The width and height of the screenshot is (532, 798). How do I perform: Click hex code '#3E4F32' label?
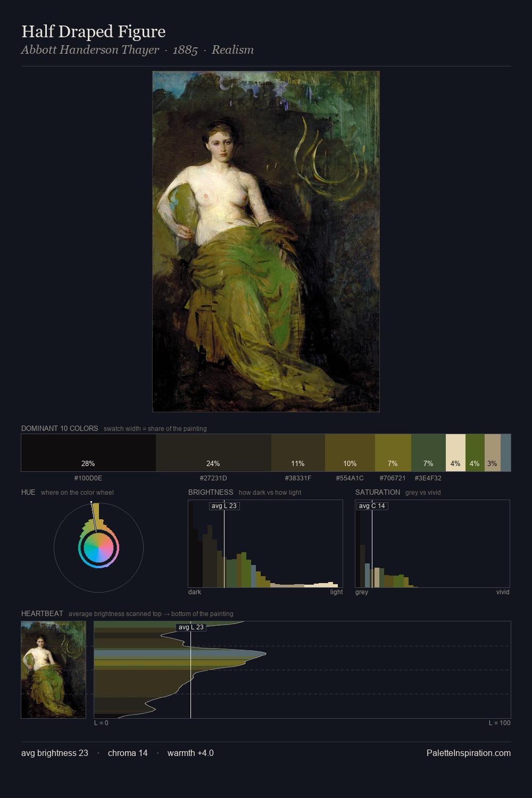428,478
